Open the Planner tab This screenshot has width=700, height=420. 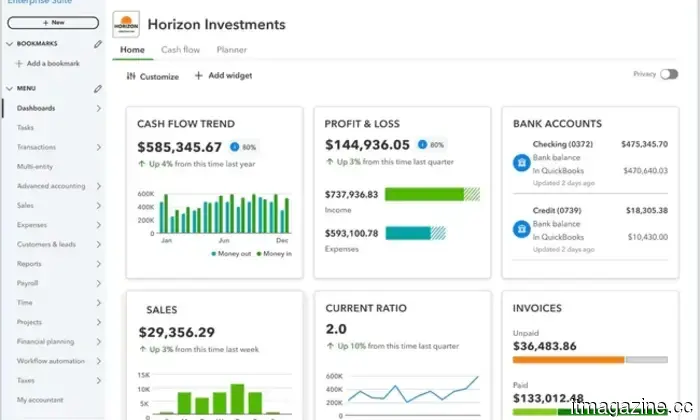pyautogui.click(x=231, y=49)
